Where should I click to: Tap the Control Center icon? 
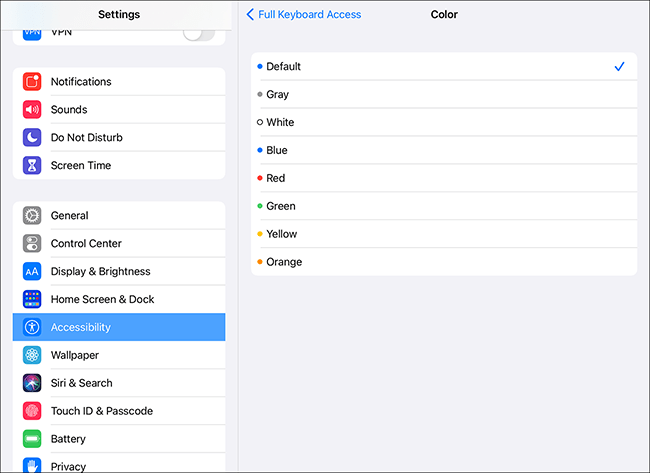click(32, 244)
